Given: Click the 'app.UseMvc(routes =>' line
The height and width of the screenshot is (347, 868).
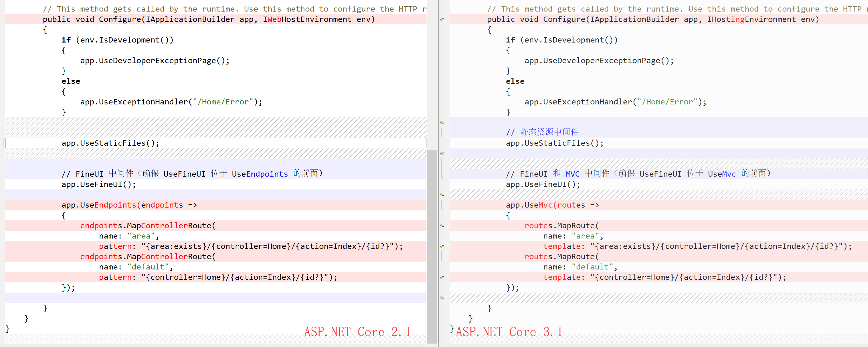Looking at the screenshot, I should (552, 205).
